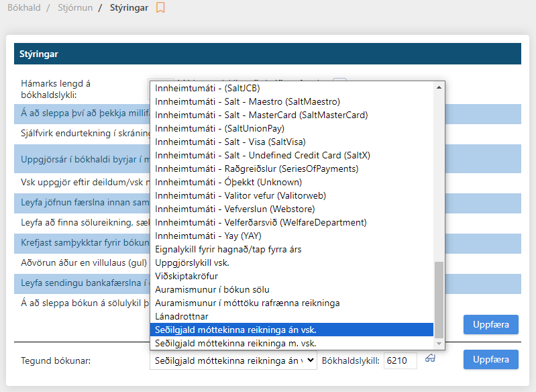Open the Tegund bókunar dropdown
Image resolution: width=536 pixels, height=392 pixels.
pos(233,360)
